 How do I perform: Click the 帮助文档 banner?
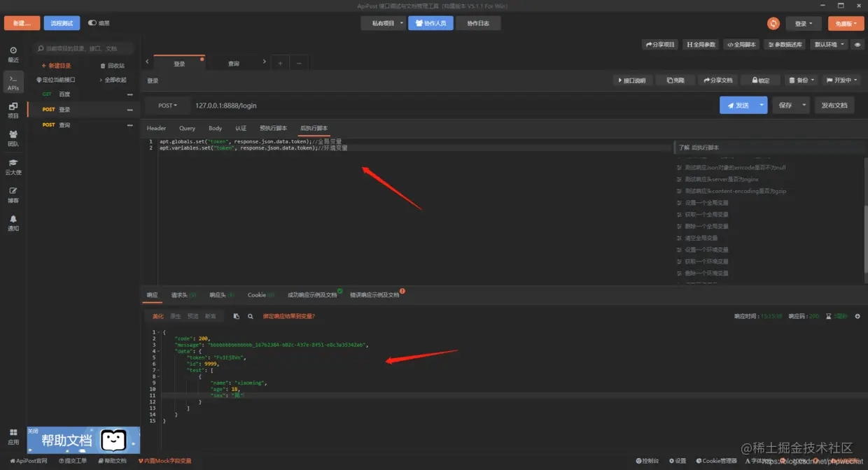pyautogui.click(x=83, y=440)
